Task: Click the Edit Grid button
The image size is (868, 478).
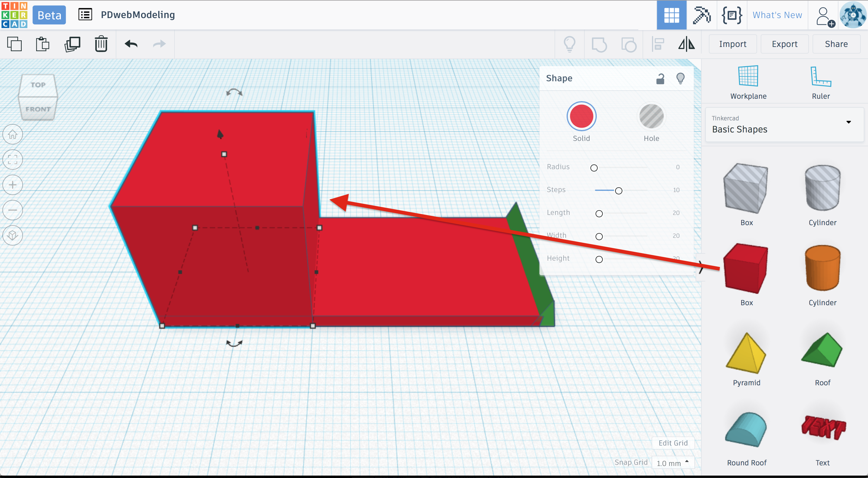Action: coord(673,443)
